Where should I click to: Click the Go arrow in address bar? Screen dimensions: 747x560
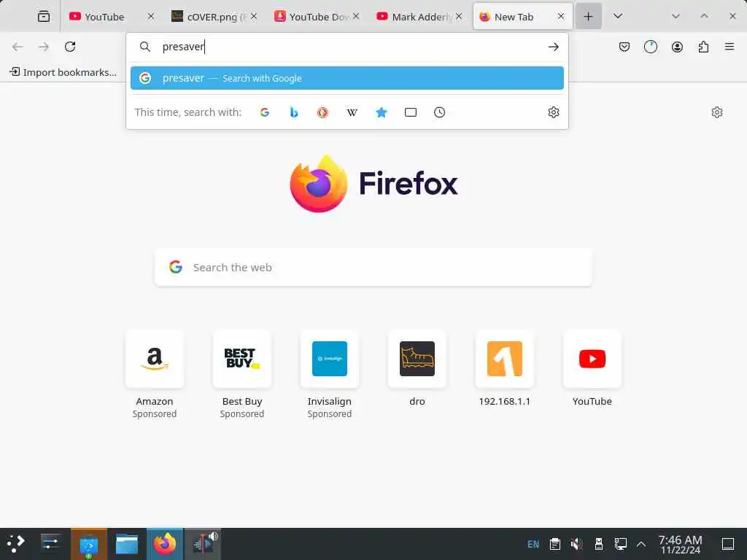[x=553, y=47]
